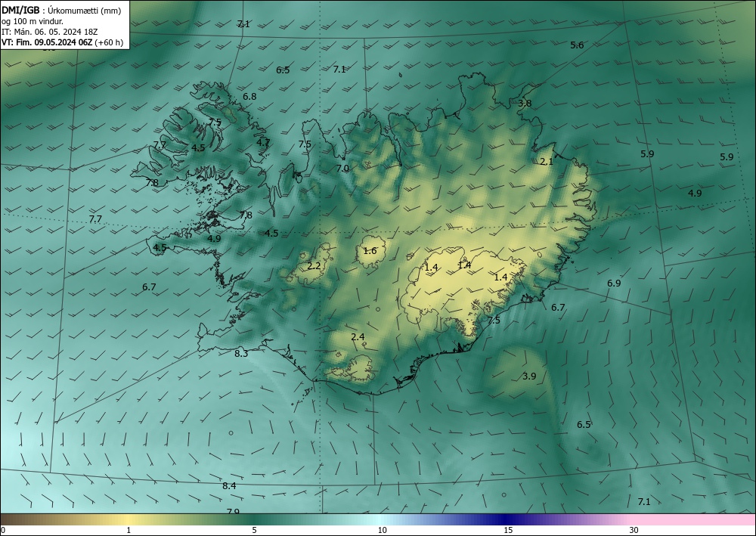Viewport: 756px width, 536px height.
Task: Click the 3.8 value on the northeast peninsula
Action: (x=525, y=103)
